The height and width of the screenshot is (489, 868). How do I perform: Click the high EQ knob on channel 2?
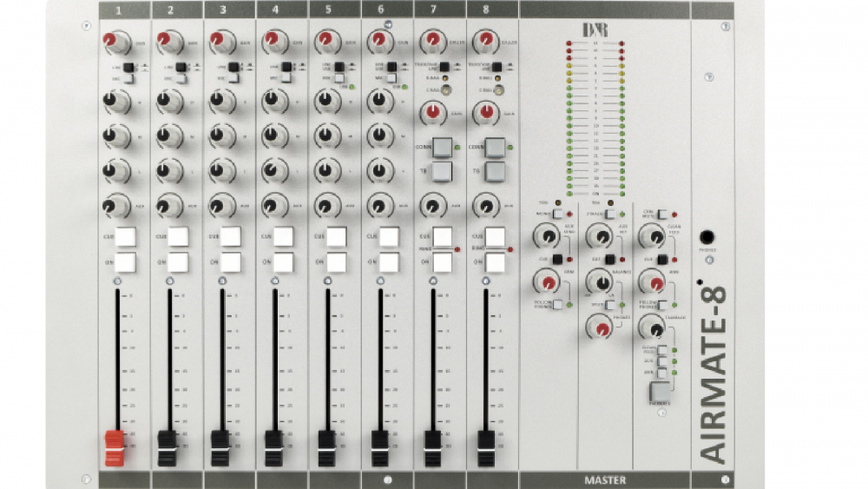(169, 102)
